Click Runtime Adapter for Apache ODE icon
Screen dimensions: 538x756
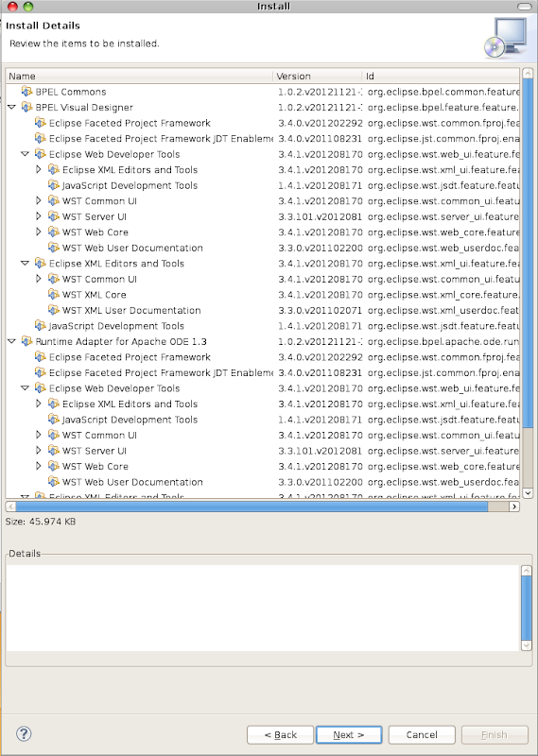(27, 341)
